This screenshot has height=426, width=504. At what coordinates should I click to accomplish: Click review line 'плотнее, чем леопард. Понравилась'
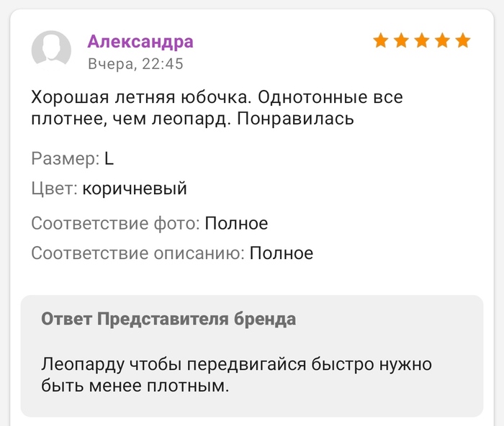pos(192,119)
